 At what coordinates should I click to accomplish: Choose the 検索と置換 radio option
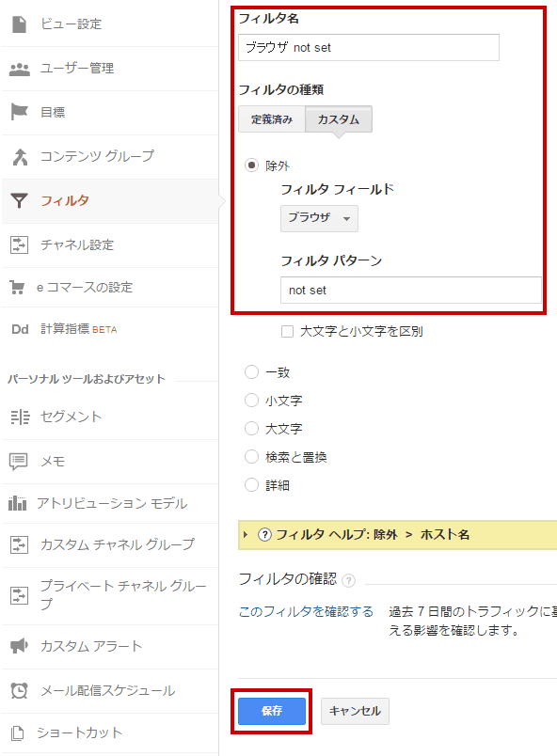251,456
